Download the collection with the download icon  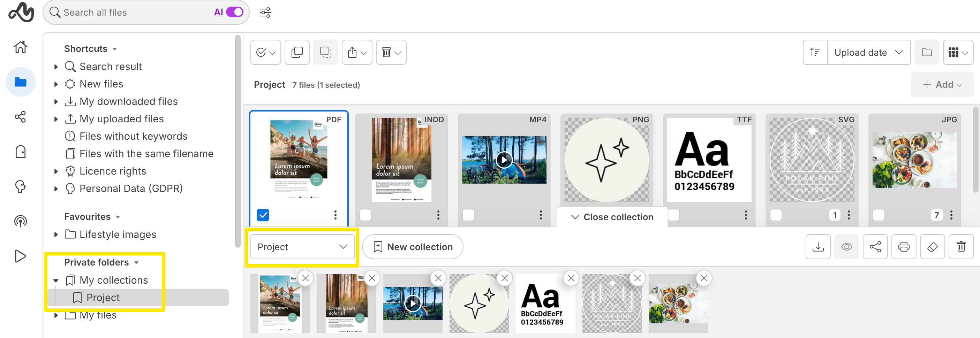tap(817, 247)
